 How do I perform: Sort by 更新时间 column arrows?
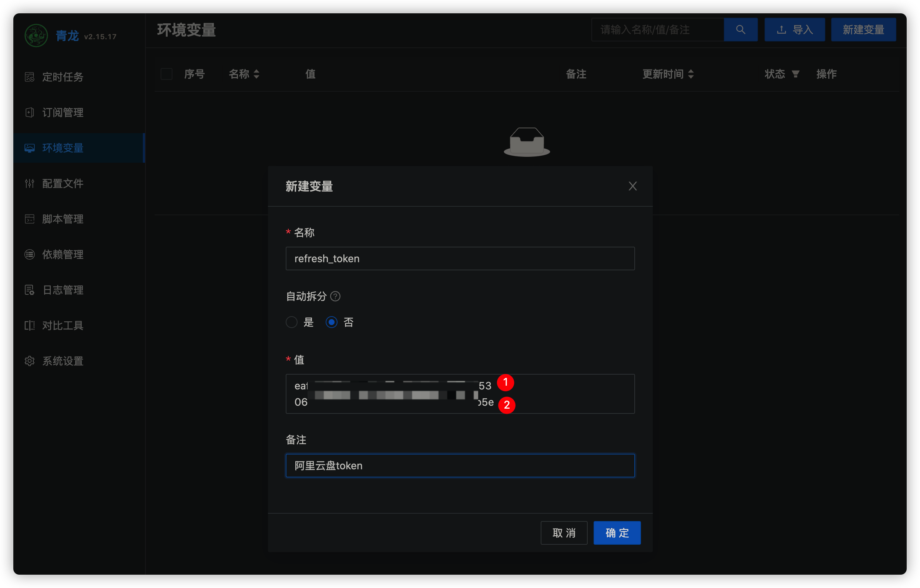point(691,74)
